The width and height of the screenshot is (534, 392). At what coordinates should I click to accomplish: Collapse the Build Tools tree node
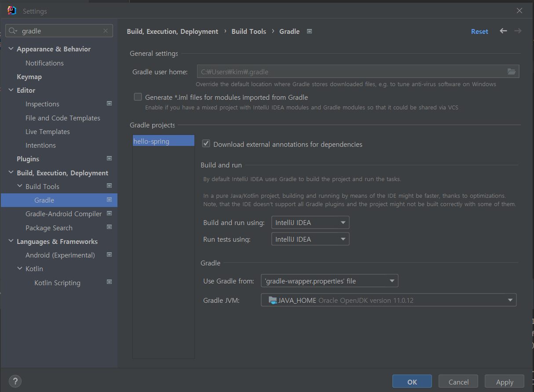[x=20, y=186]
